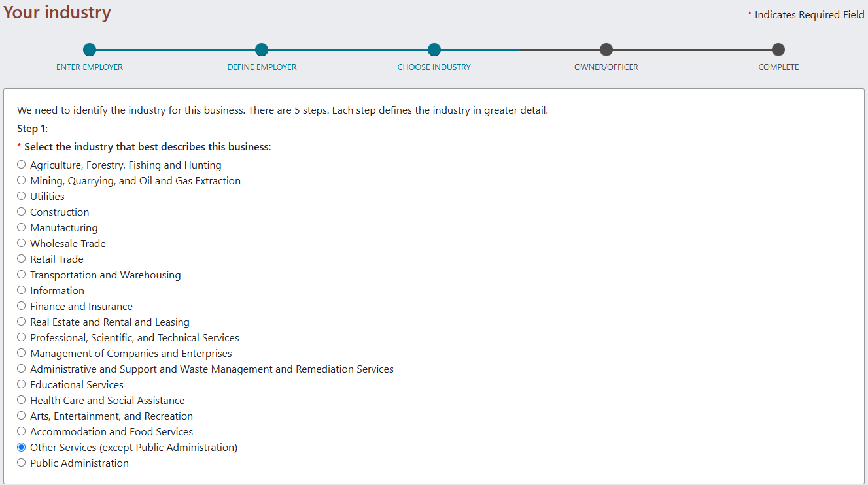Select Transportation and Warehousing
Image resolution: width=868 pixels, height=485 pixels.
click(x=21, y=274)
